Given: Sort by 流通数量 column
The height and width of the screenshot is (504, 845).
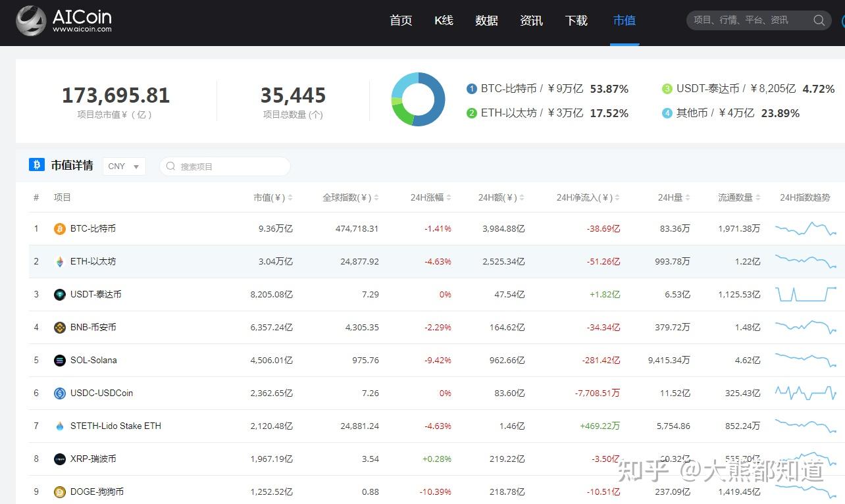Looking at the screenshot, I should [x=740, y=197].
